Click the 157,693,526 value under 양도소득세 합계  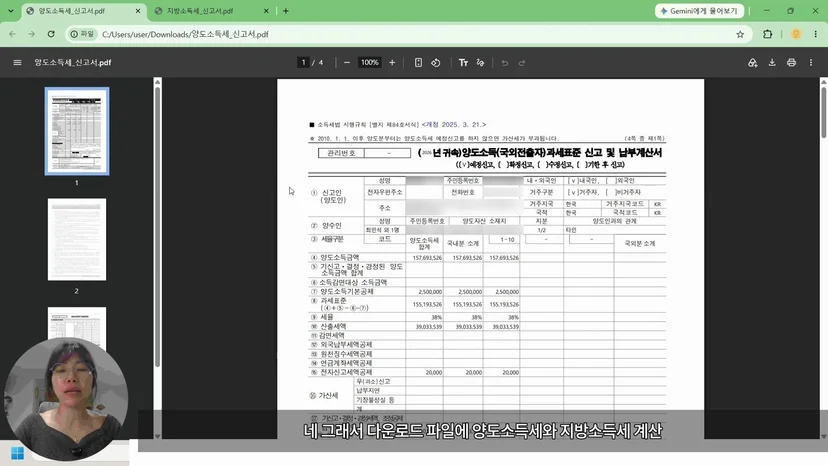pos(427,258)
